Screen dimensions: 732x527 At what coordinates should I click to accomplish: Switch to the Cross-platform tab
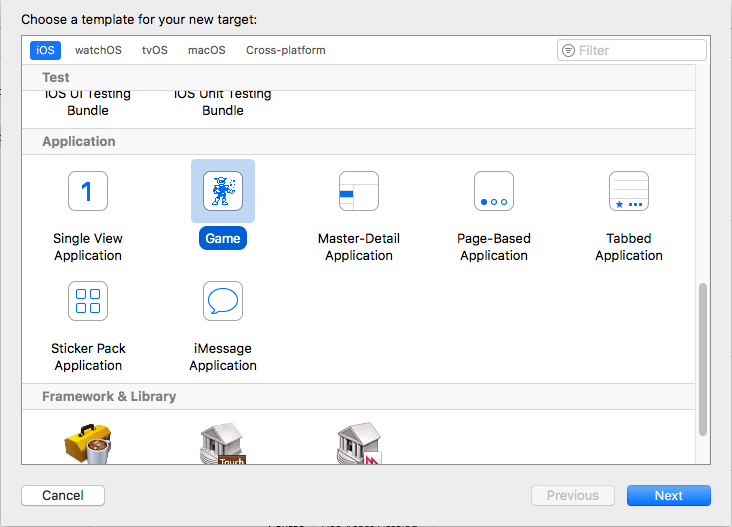tap(286, 50)
